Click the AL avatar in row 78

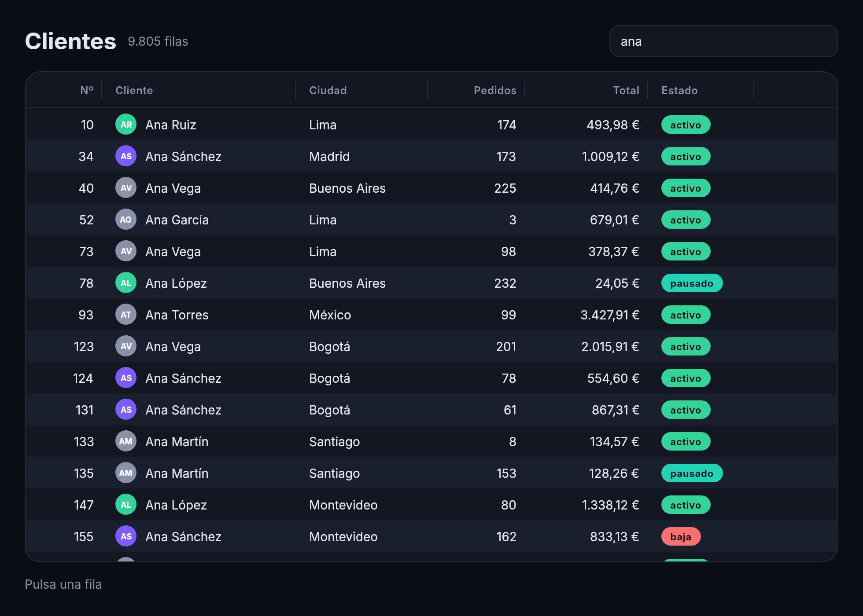(126, 283)
